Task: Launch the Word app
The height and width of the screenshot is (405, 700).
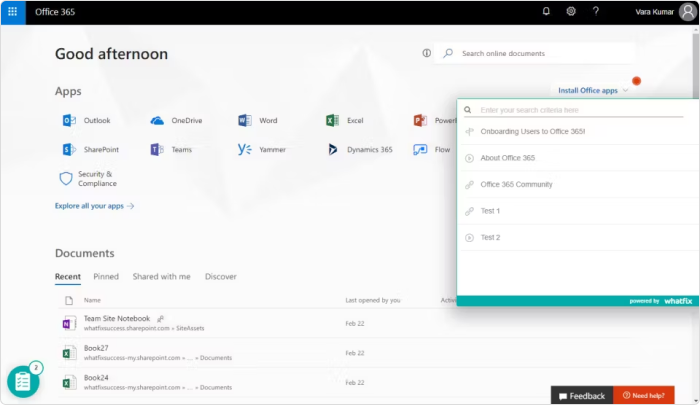Action: coord(258,121)
